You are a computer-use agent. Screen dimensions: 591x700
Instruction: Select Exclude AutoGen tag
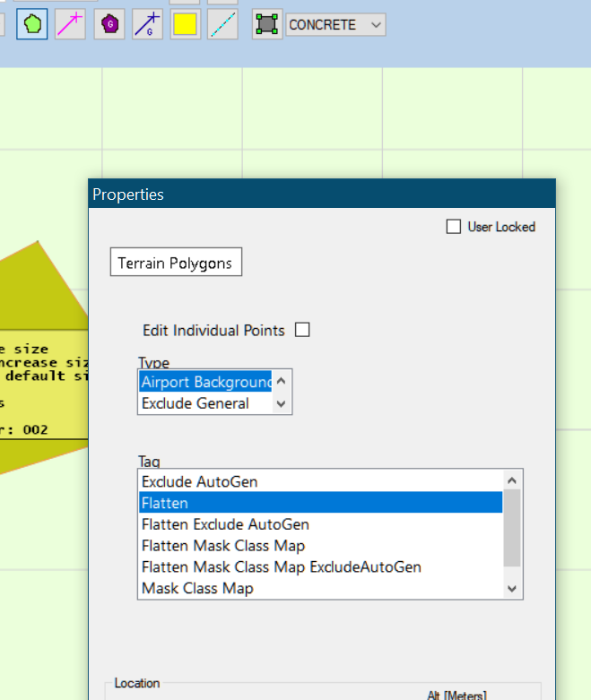199,482
